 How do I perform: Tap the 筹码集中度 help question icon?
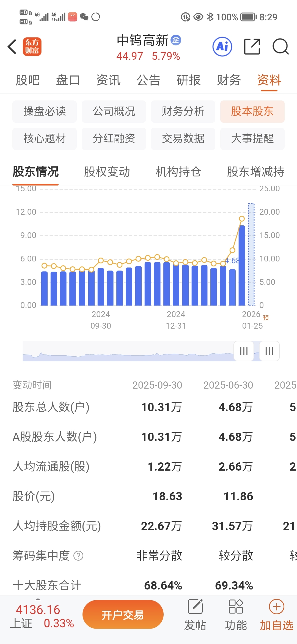click(78, 556)
